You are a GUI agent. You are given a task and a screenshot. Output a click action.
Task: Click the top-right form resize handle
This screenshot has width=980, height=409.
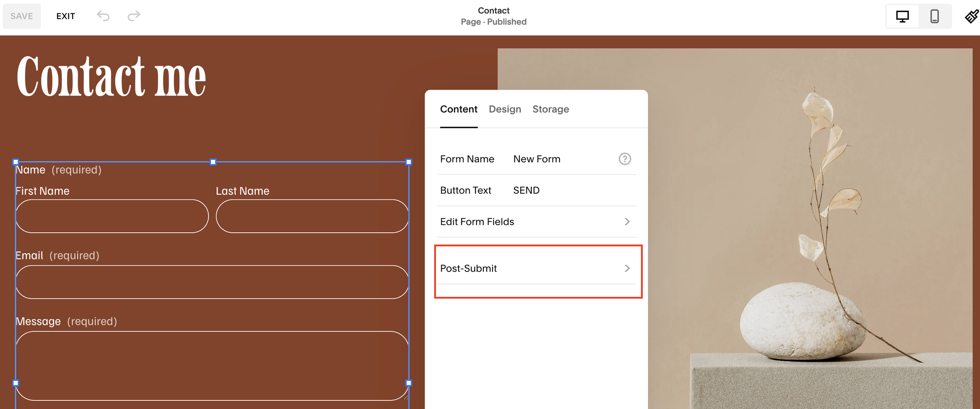point(408,162)
